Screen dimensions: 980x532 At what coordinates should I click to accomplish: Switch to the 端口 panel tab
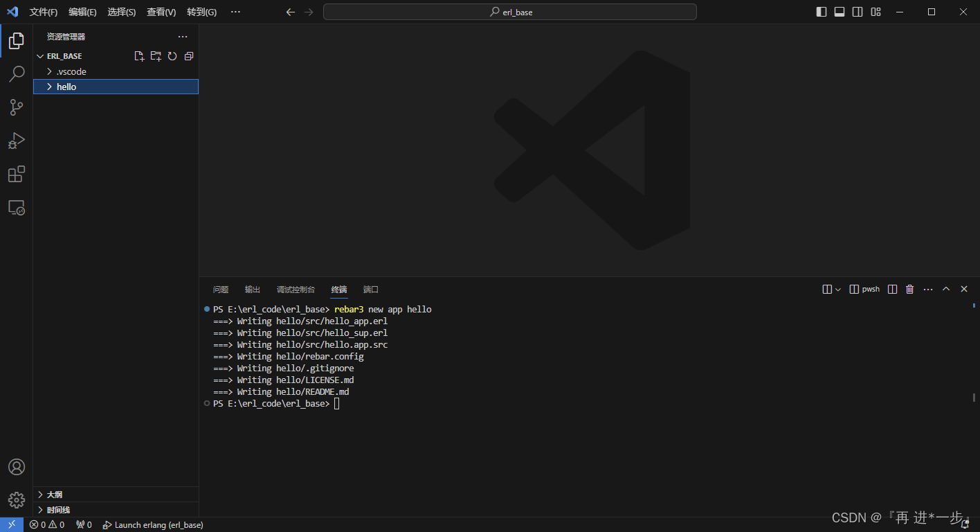click(x=371, y=290)
